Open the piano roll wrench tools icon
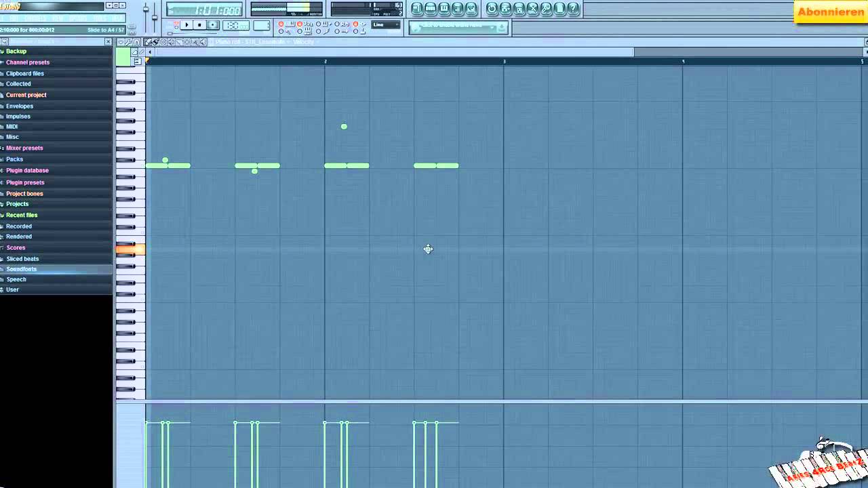Screen dimensions: 868x488 (128, 42)
